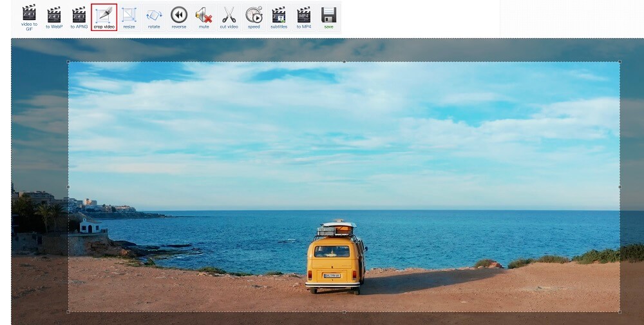Click the yellow van in the video preview
Viewport: 644px width, 325px height.
click(x=336, y=258)
